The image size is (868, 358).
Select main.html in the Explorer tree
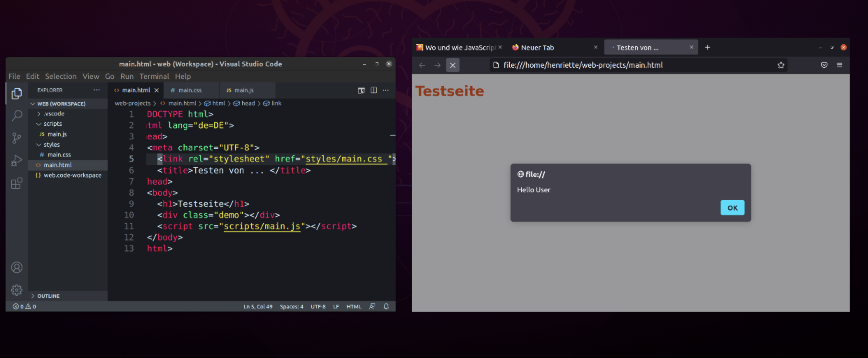point(67,165)
